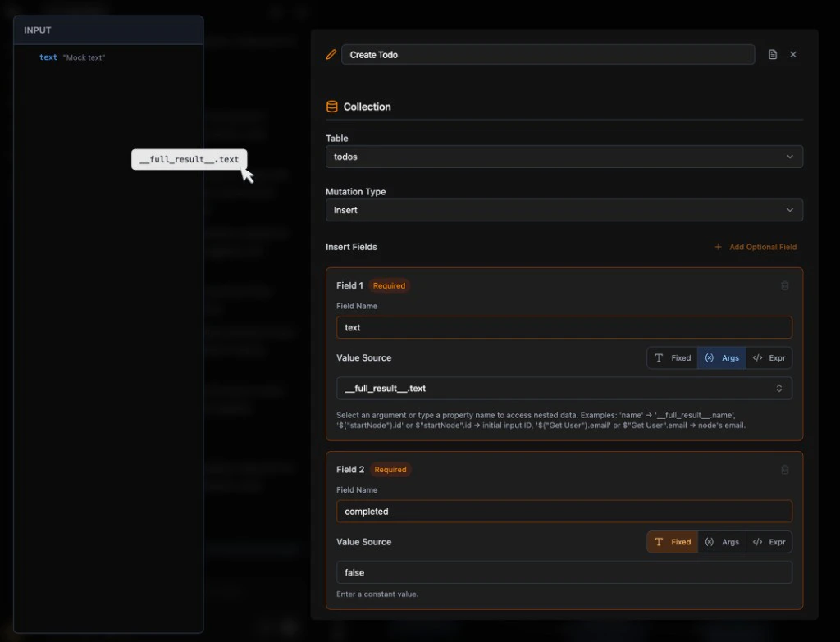
Task: Select Fixed value source for Field 1
Action: click(673, 357)
